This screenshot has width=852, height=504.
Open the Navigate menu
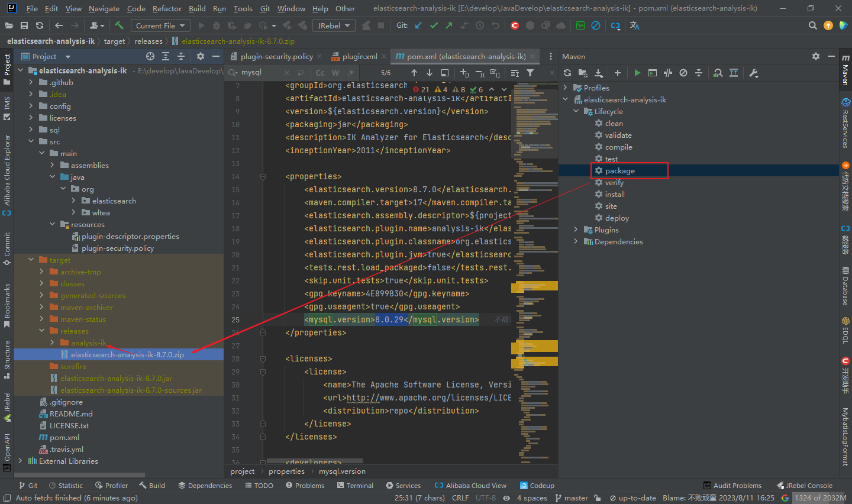coord(104,8)
